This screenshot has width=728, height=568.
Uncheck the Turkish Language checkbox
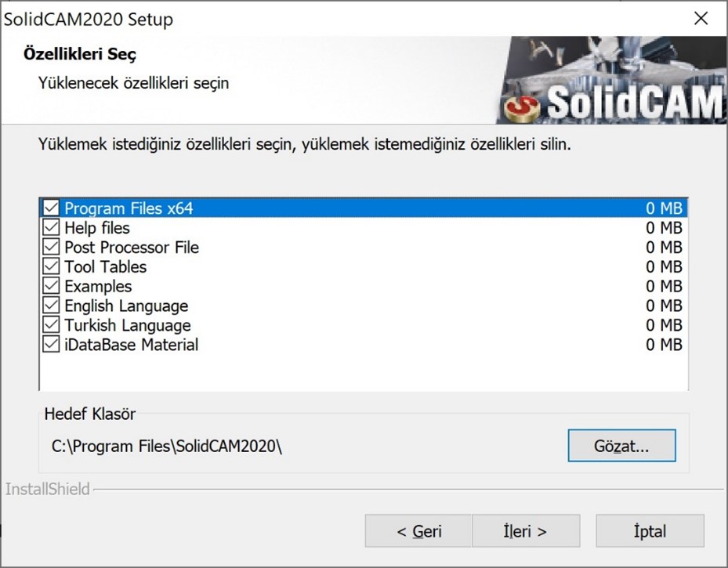(51, 325)
